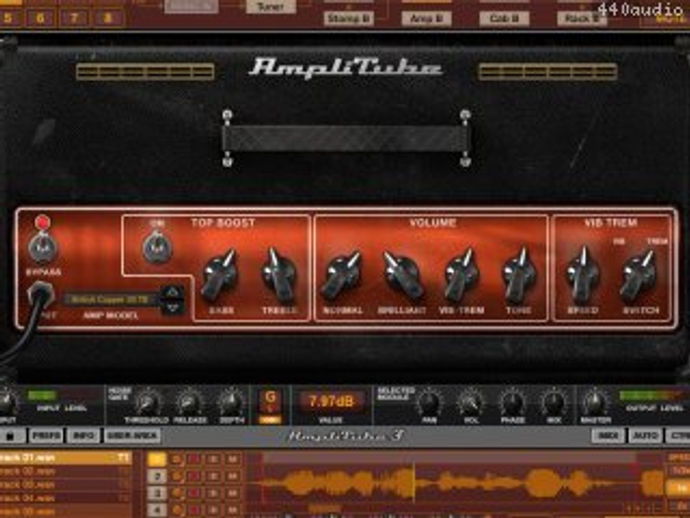Image resolution: width=690 pixels, height=518 pixels.
Task: Mute track 2
Action: point(232,477)
